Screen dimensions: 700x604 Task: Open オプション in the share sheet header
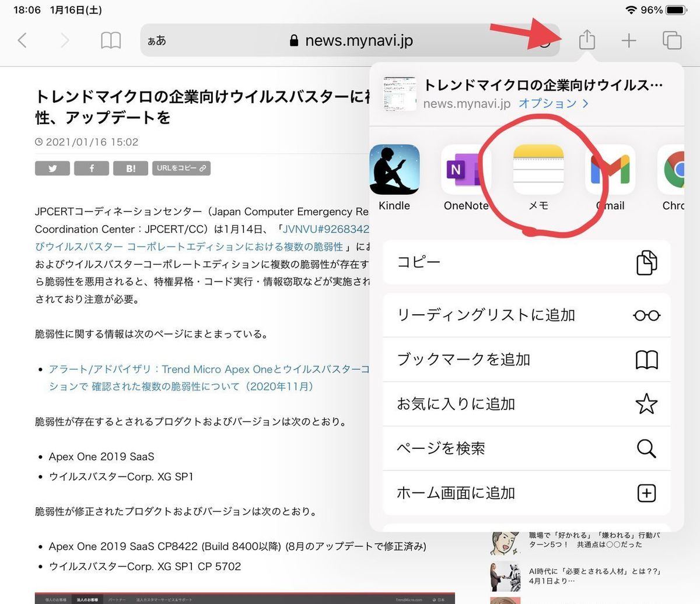click(553, 103)
